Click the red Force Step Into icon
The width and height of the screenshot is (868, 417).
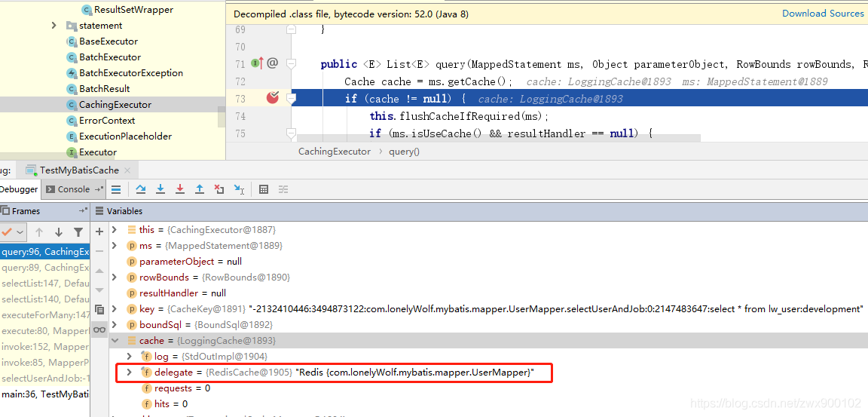click(180, 189)
